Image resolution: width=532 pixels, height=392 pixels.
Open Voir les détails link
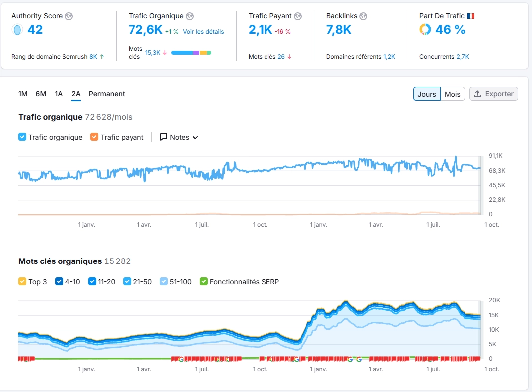point(203,32)
